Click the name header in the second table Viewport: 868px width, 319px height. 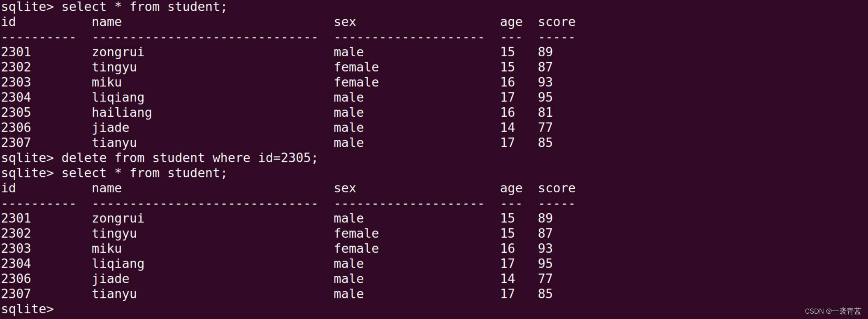(107, 188)
